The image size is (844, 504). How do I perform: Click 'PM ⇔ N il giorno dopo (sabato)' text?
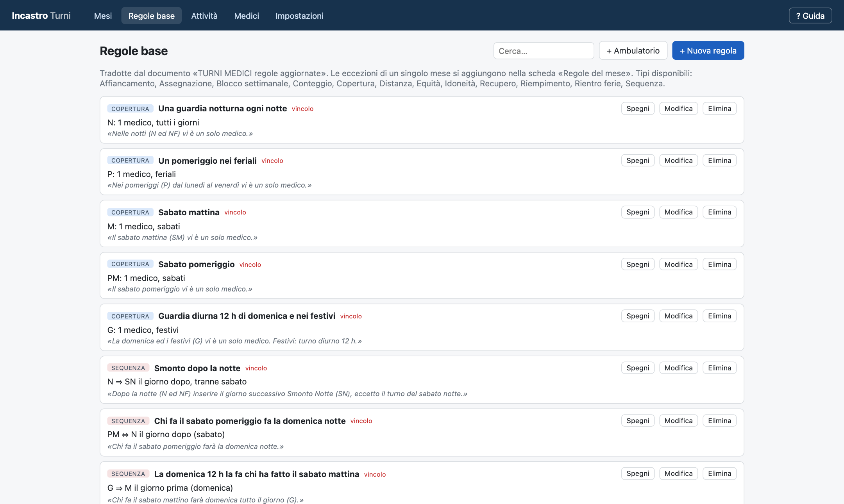166,434
